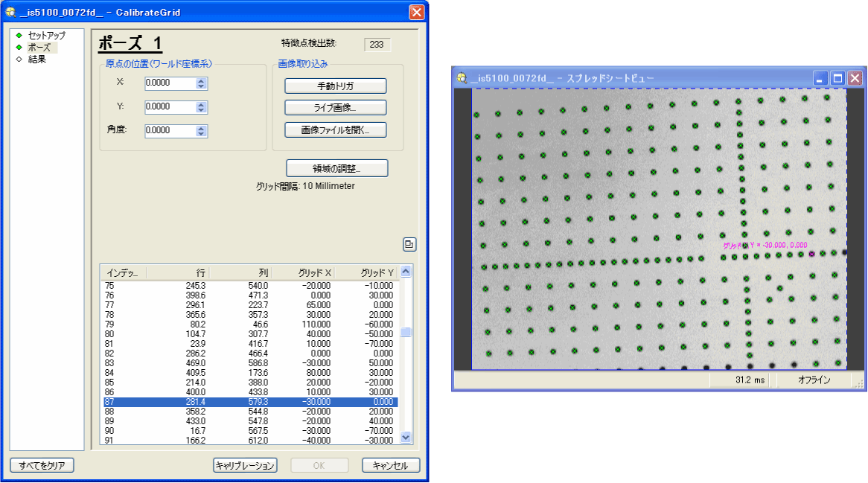
Task: Close the CalibrateGrid dialog with the X
Action: (417, 12)
